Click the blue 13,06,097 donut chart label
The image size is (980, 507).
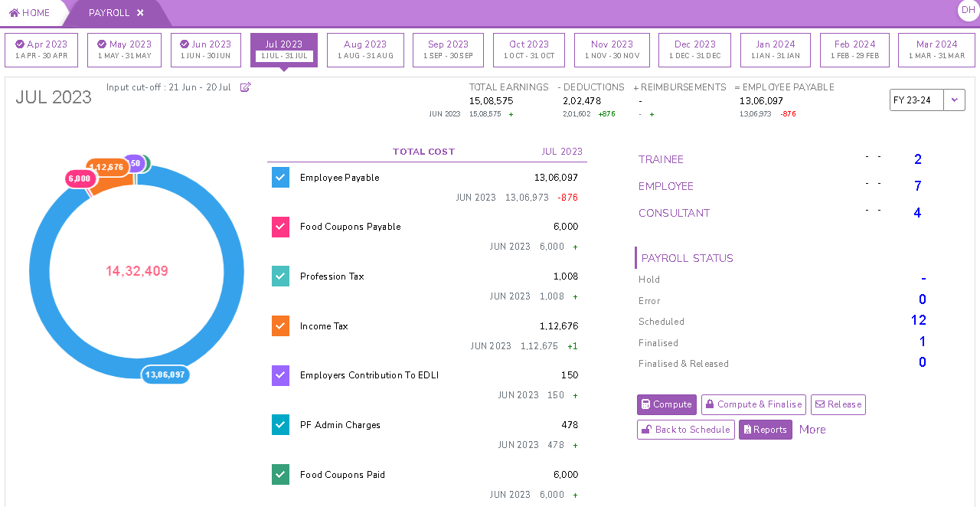[x=165, y=375]
